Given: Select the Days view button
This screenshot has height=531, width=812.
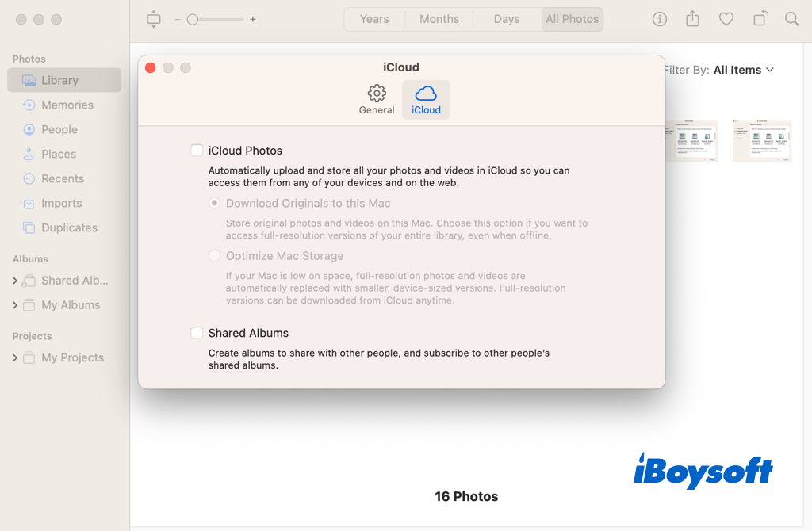Looking at the screenshot, I should [507, 19].
